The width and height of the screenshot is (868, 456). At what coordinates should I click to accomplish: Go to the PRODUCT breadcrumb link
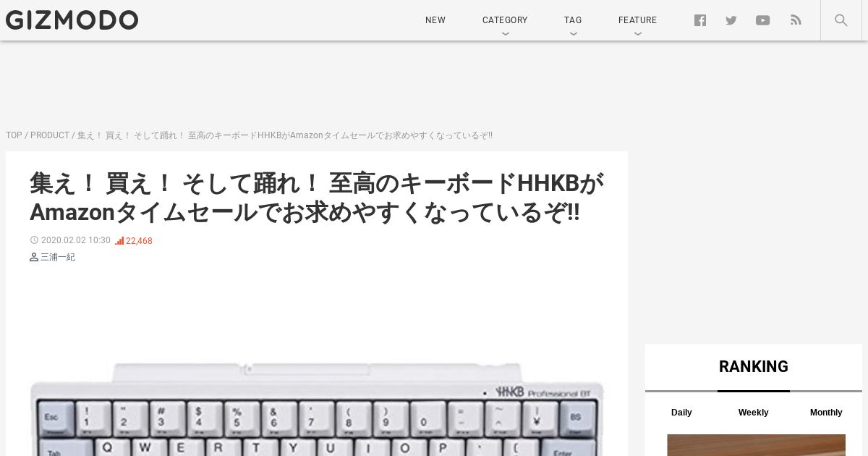click(50, 135)
